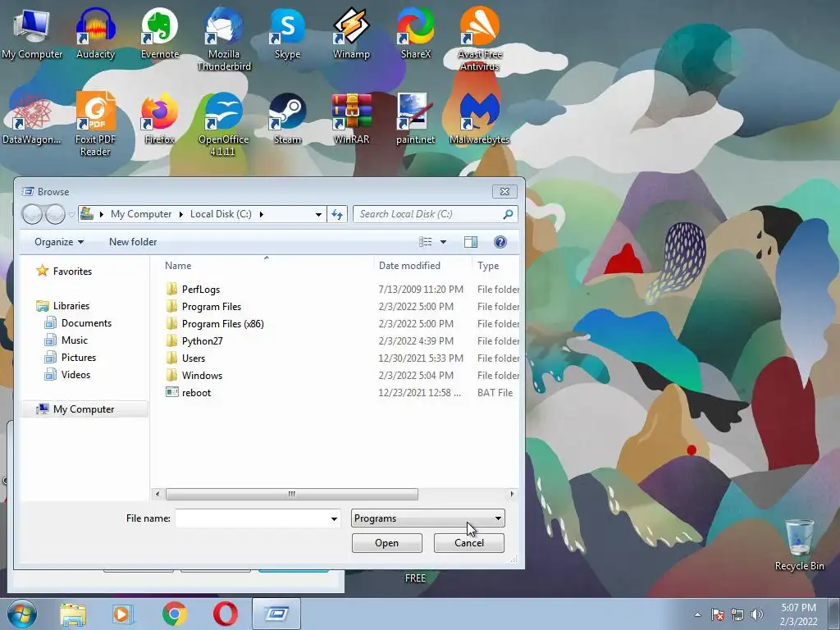Click the Winamp desktop icon

pyautogui.click(x=351, y=32)
